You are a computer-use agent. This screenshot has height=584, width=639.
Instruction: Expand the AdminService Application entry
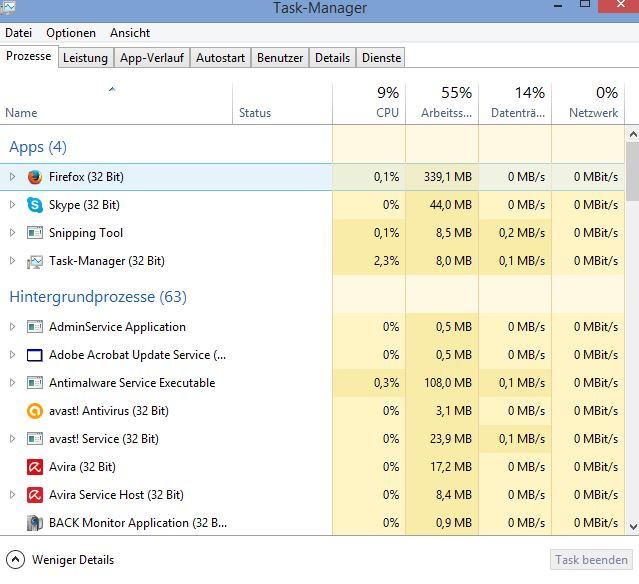[12, 326]
